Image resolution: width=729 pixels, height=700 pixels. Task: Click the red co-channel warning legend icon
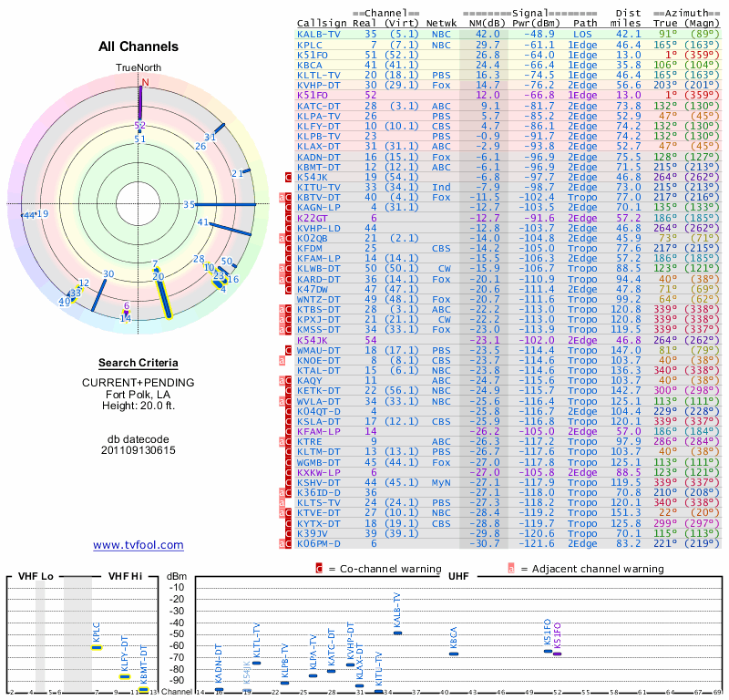point(319,569)
